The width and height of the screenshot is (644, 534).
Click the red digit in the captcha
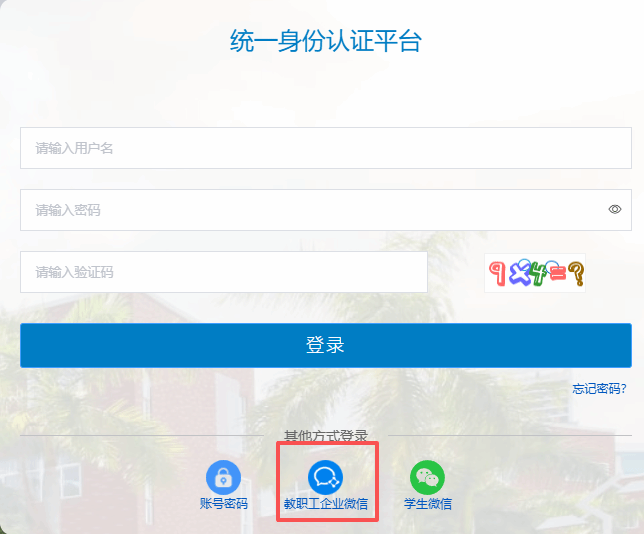(x=496, y=271)
